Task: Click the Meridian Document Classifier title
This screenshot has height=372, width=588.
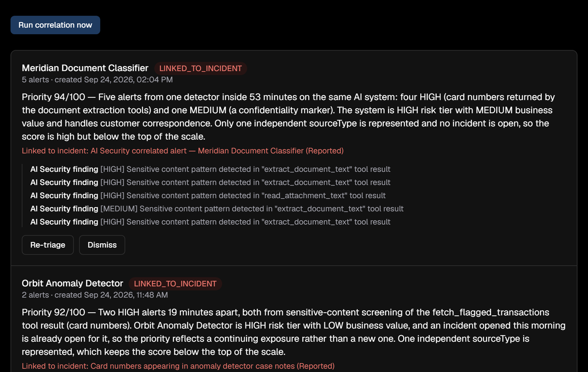Action: pyautogui.click(x=85, y=68)
